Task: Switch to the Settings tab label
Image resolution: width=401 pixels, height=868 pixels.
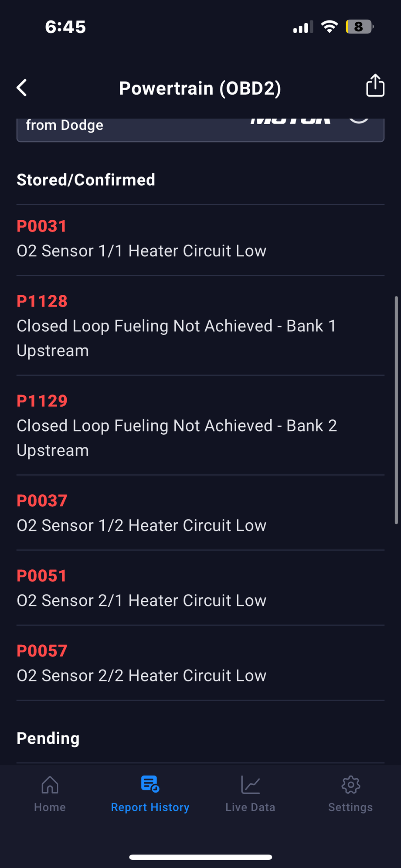Action: [350, 807]
